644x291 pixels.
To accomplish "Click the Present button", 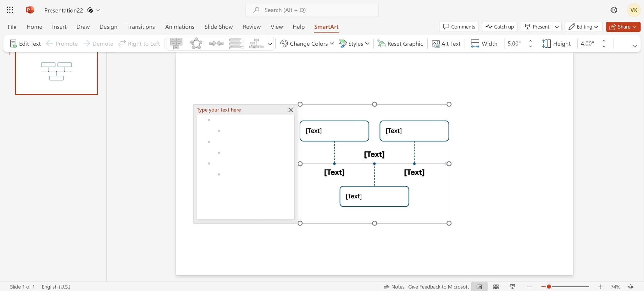I will click(x=537, y=27).
